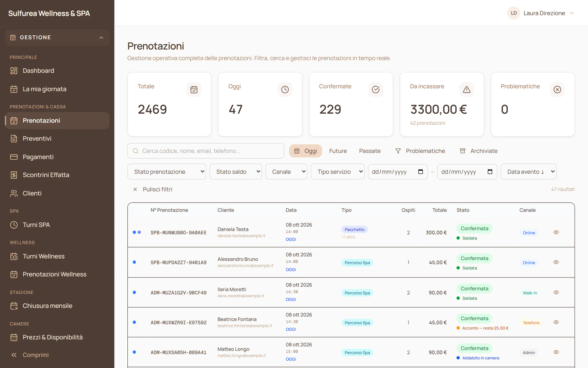Image resolution: width=588 pixels, height=368 pixels.
Task: Open Chiusura mensile page
Action: click(x=57, y=306)
